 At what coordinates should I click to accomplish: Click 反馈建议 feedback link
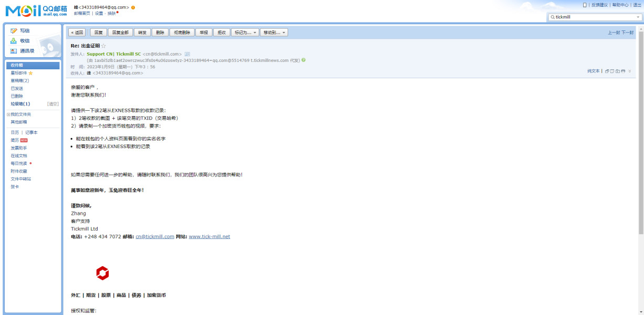[599, 5]
